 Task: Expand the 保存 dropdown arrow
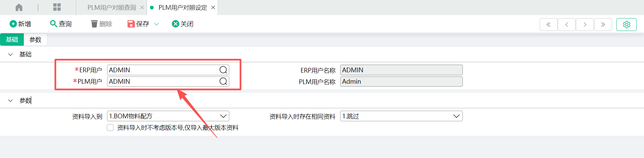(x=156, y=24)
